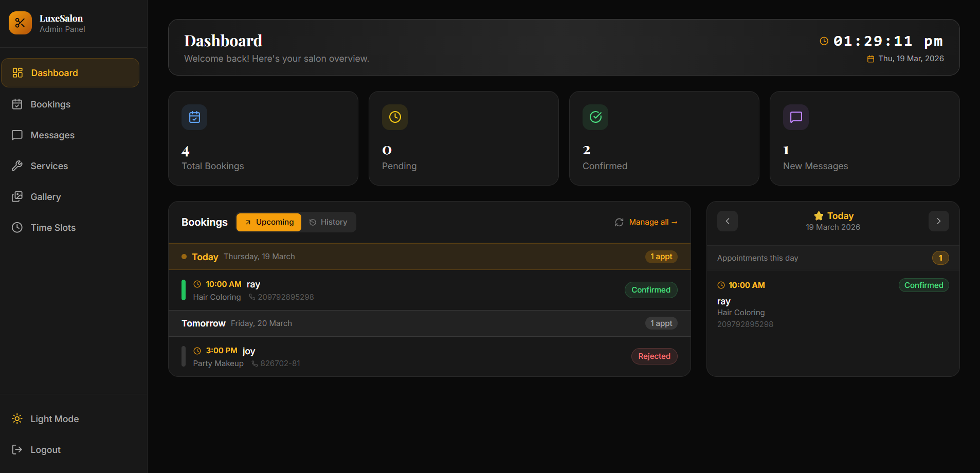
Task: Click the Time Slots clock icon
Action: point(17,228)
